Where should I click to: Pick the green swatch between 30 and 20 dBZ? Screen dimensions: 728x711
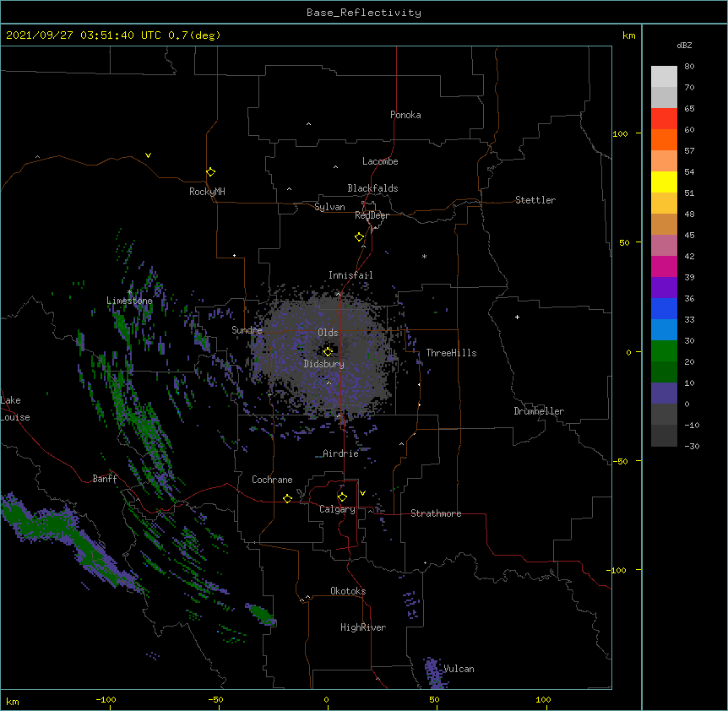(x=664, y=351)
